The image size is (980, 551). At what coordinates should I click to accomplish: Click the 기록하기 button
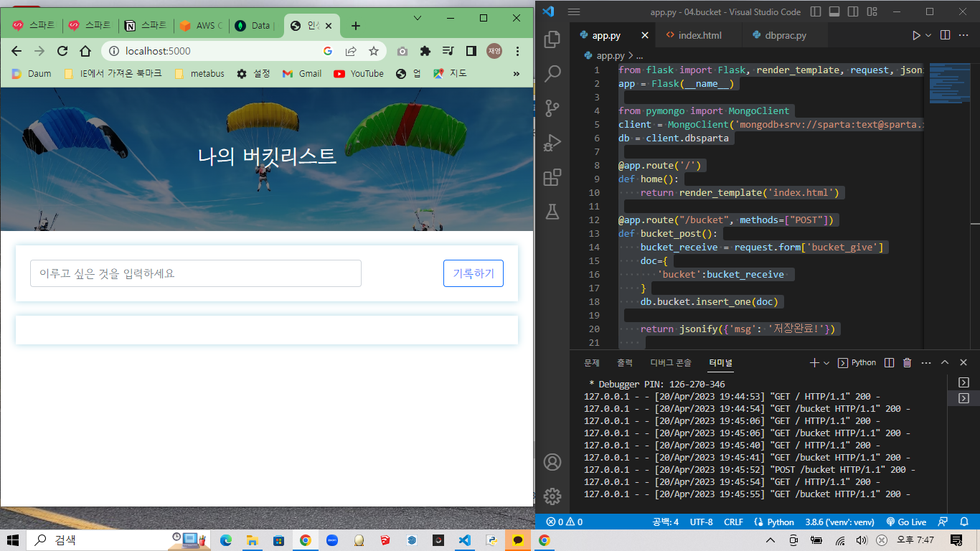[x=473, y=273]
